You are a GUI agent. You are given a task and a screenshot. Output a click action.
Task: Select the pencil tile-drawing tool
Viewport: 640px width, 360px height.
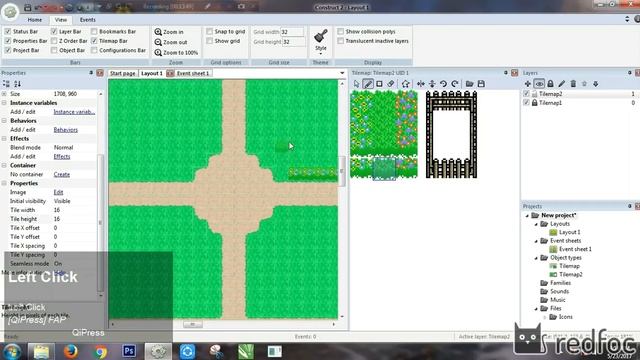(368, 84)
